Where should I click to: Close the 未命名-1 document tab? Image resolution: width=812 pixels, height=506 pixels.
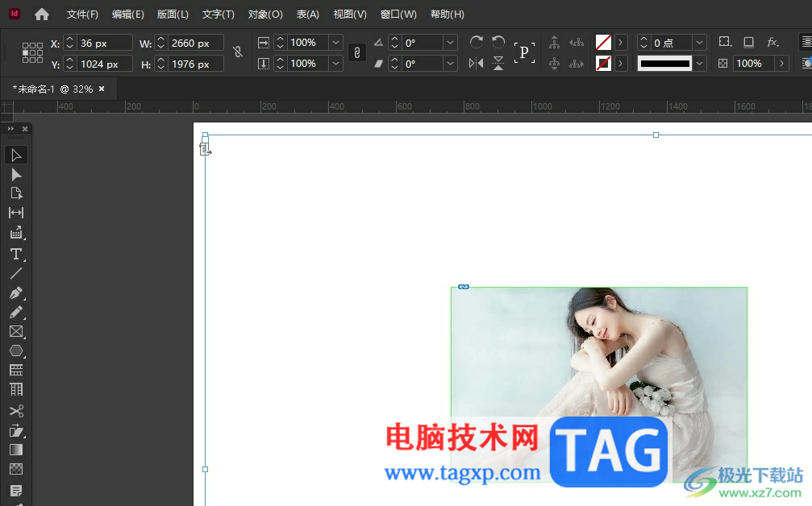tap(102, 89)
